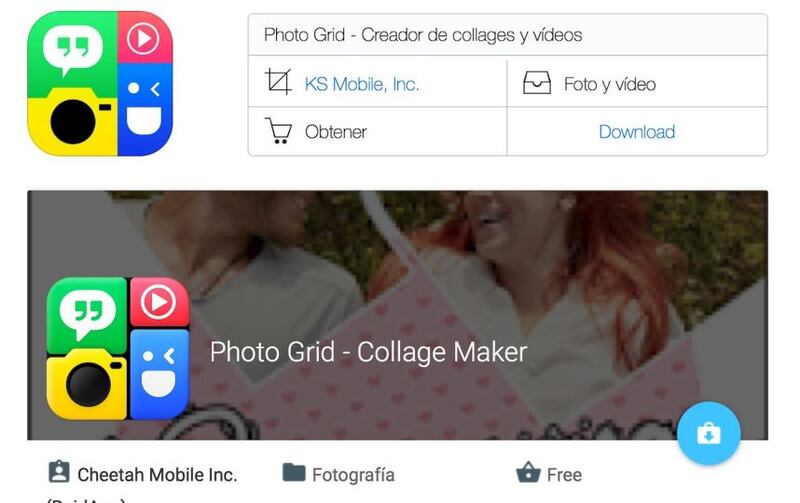Image resolution: width=800 pixels, height=503 pixels.
Task: Click the Photo Grid icon in the banner
Action: point(118,348)
